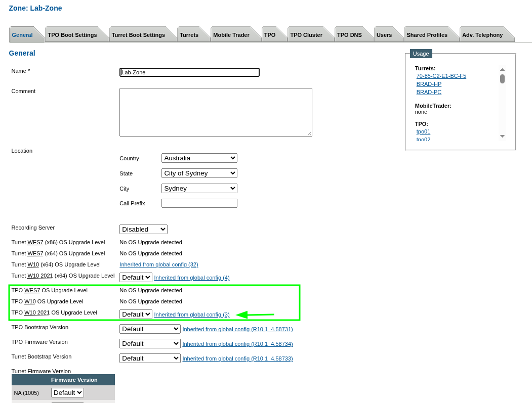The height and width of the screenshot is (403, 532).
Task: Open the BRAD-PC turret link
Action: (429, 92)
